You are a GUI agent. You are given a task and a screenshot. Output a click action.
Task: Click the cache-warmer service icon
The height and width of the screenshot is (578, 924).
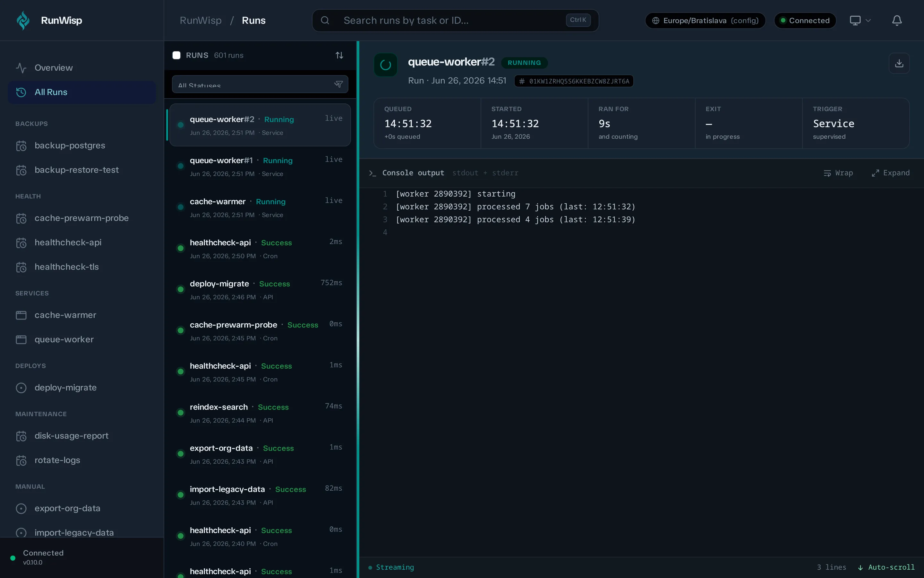click(21, 315)
